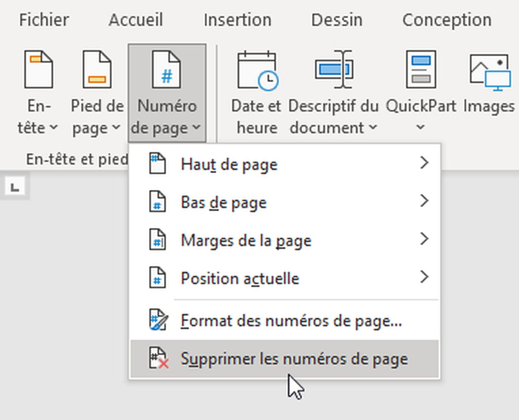
Task: Expand the Pied de page dropdown arrow
Action: pos(116,127)
